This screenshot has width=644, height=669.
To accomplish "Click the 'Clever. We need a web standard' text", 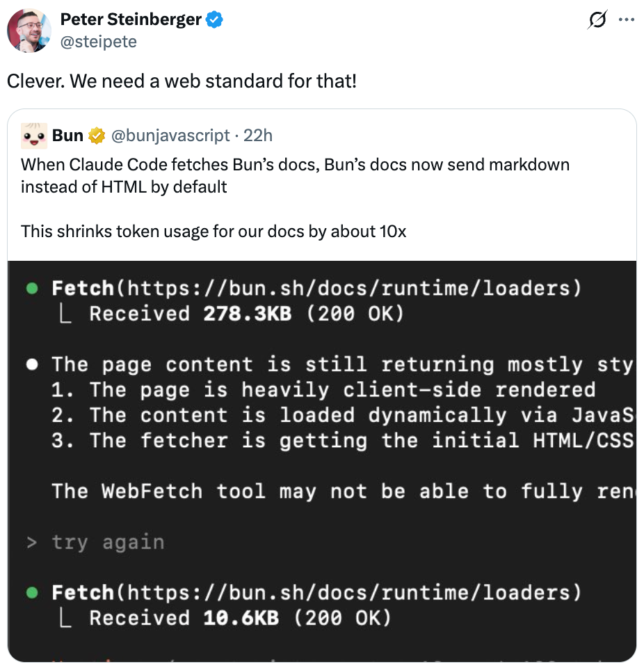I will point(182,81).
